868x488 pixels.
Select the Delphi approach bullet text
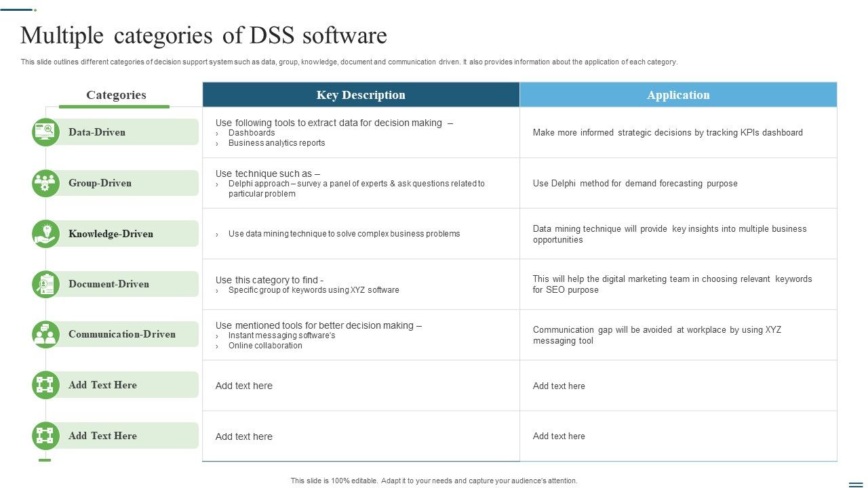point(356,188)
